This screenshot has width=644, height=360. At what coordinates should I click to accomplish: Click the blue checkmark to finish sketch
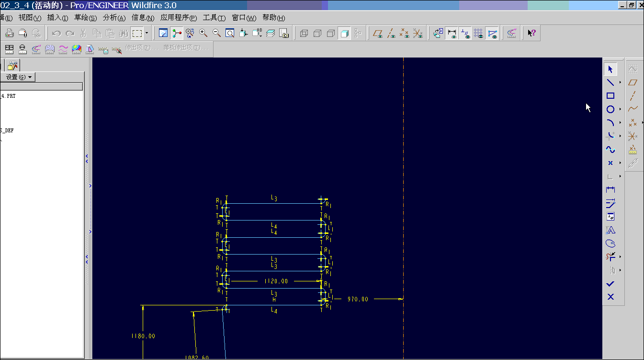(x=610, y=284)
